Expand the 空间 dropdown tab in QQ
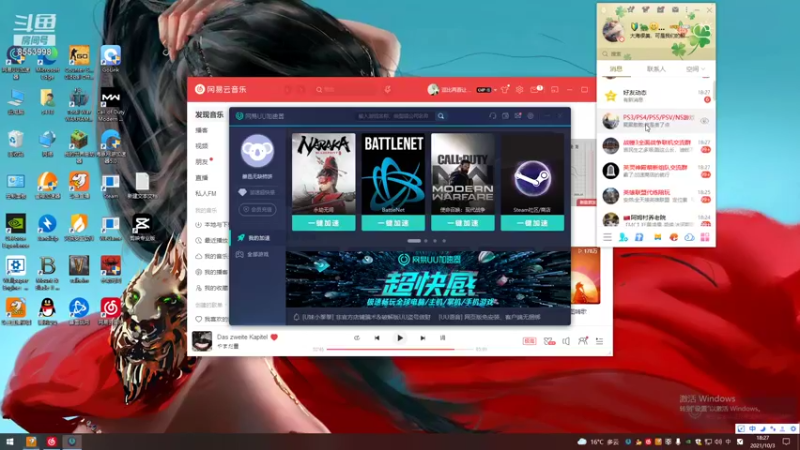 pos(695,69)
